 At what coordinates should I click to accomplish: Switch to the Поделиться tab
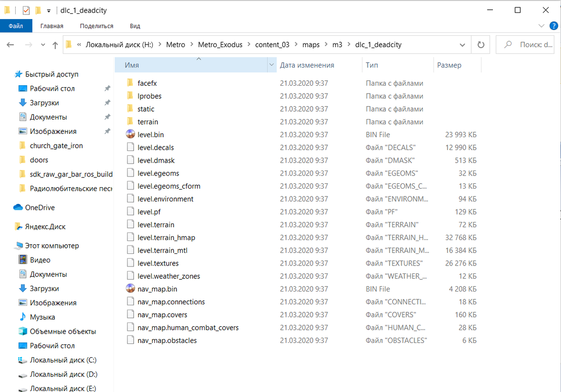point(97,26)
